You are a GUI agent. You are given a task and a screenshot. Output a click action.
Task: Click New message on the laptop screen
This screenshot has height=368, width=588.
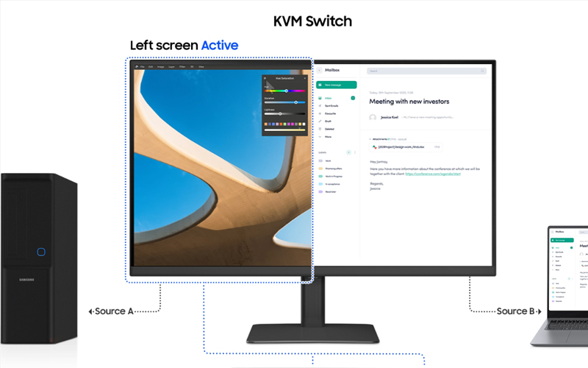click(562, 240)
